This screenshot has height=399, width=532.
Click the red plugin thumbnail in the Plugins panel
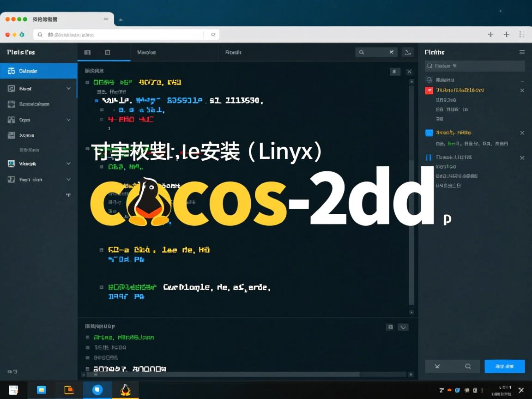point(430,90)
